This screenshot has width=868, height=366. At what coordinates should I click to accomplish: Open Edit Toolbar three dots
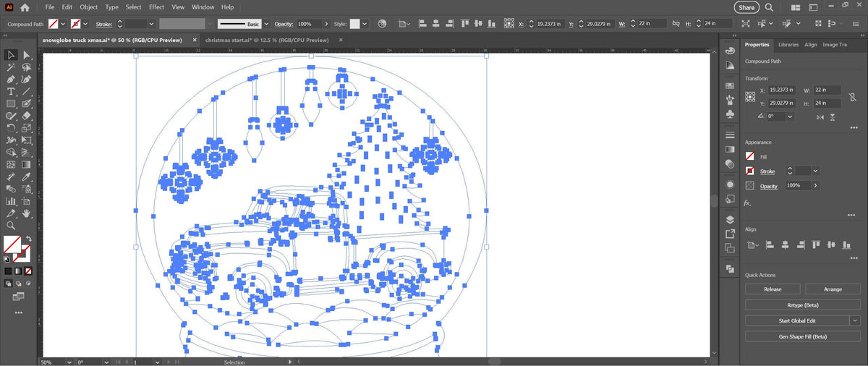tap(19, 312)
